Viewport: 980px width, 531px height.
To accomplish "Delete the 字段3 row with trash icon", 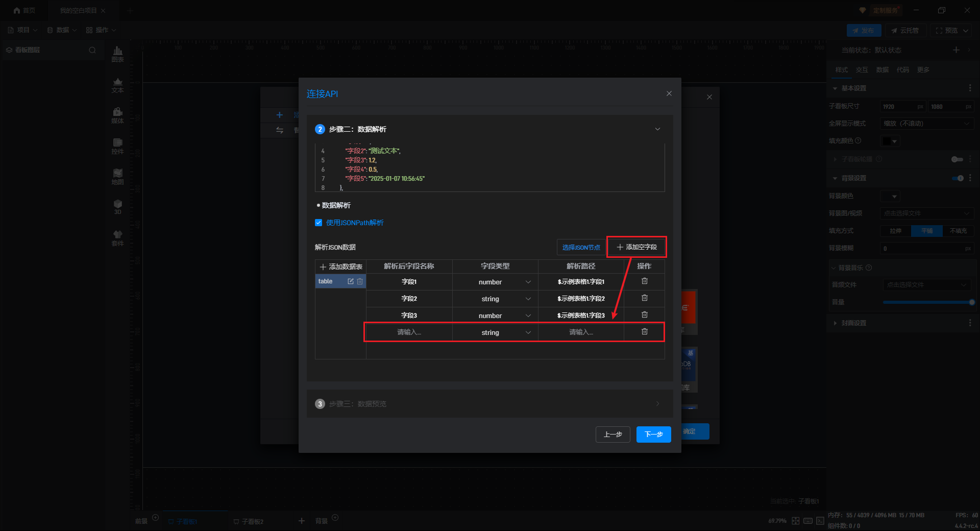I will tap(644, 315).
